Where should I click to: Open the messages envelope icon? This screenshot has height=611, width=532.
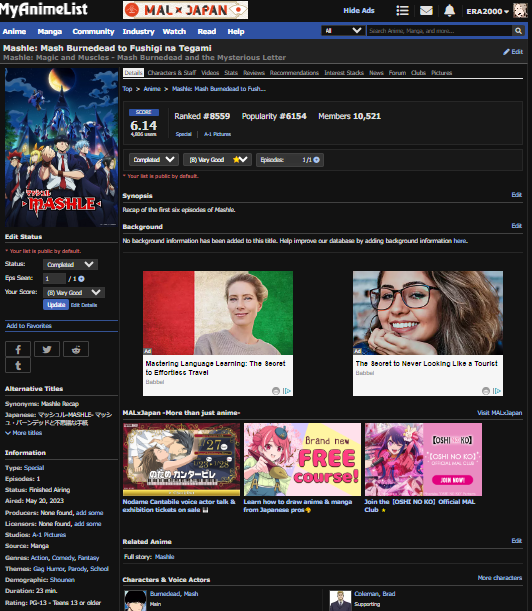click(x=426, y=11)
